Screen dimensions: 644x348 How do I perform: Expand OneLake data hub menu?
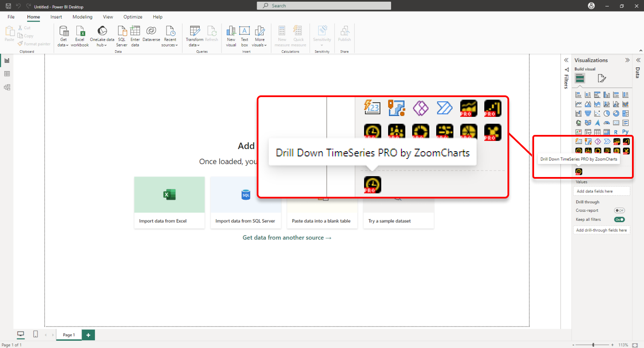102,36
